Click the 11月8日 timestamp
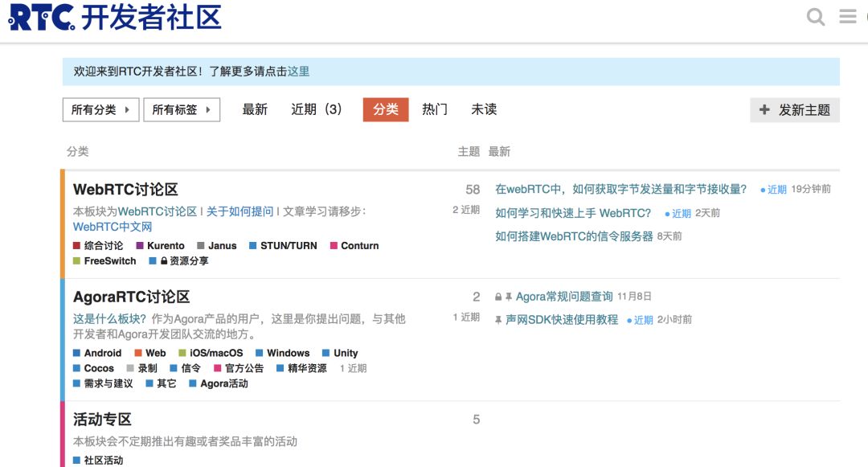Image resolution: width=868 pixels, height=467 pixels. 634,297
